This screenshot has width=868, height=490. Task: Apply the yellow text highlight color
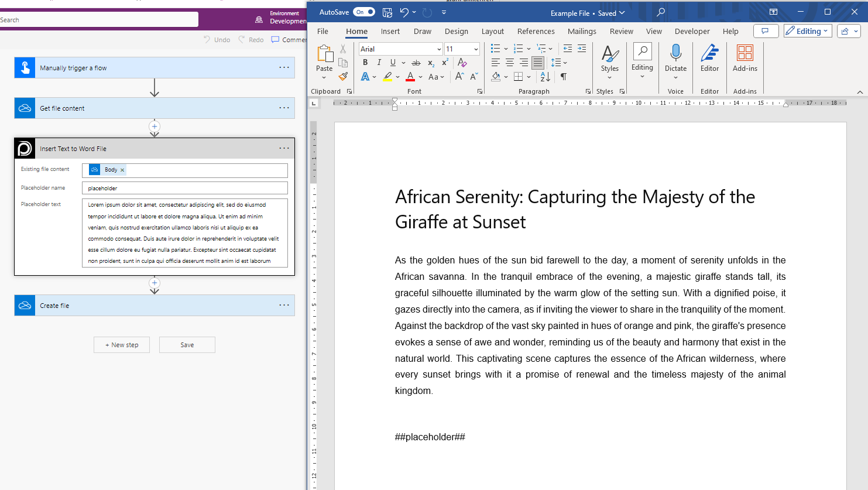click(x=387, y=77)
